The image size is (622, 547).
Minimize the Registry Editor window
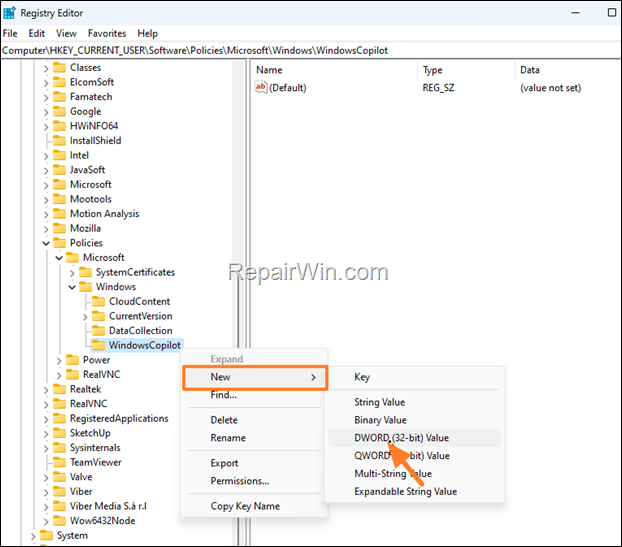pos(576,13)
